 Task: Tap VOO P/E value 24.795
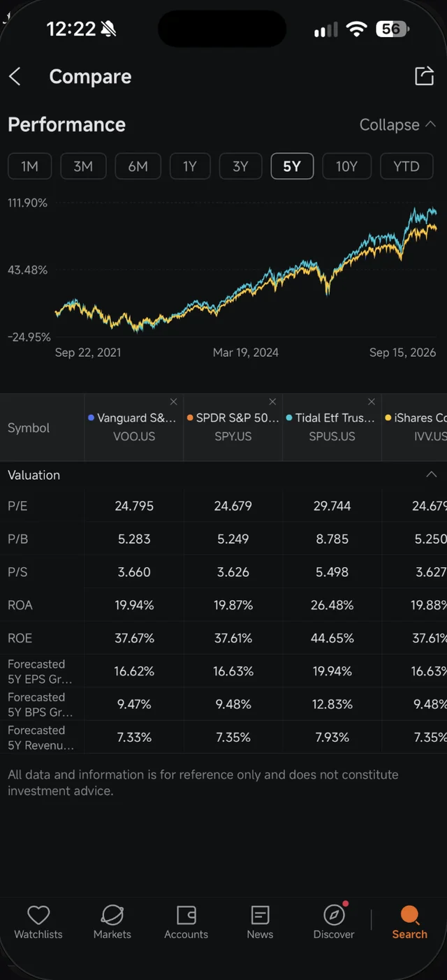[x=134, y=506]
